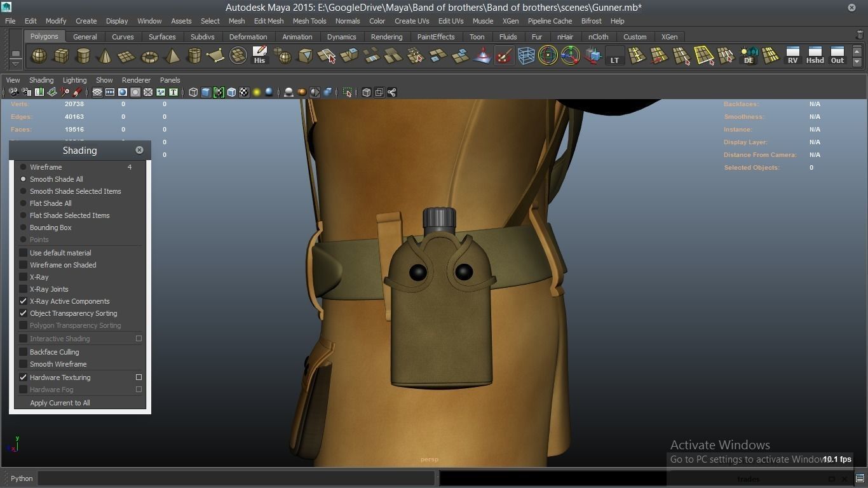Screen dimensions: 868x488
Task: Toggle the X-Ray checkbox
Action: pyautogui.click(x=24, y=277)
